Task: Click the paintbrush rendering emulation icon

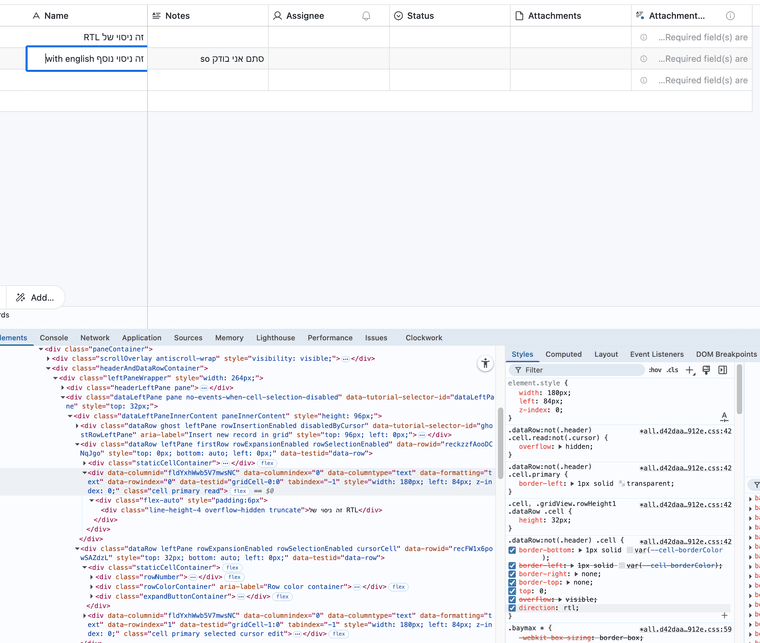Action: 706,370
